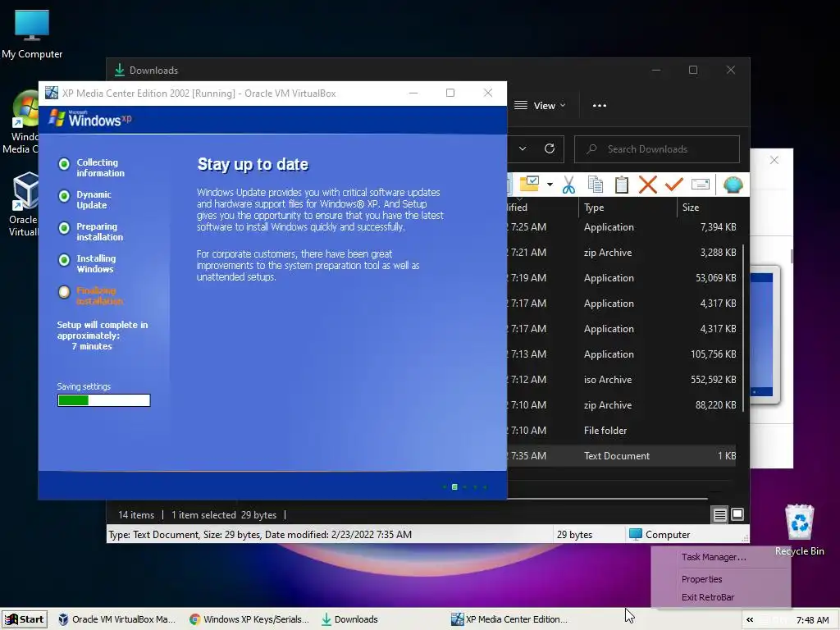
Task: Click the Computer status bar entry
Action: 660,535
